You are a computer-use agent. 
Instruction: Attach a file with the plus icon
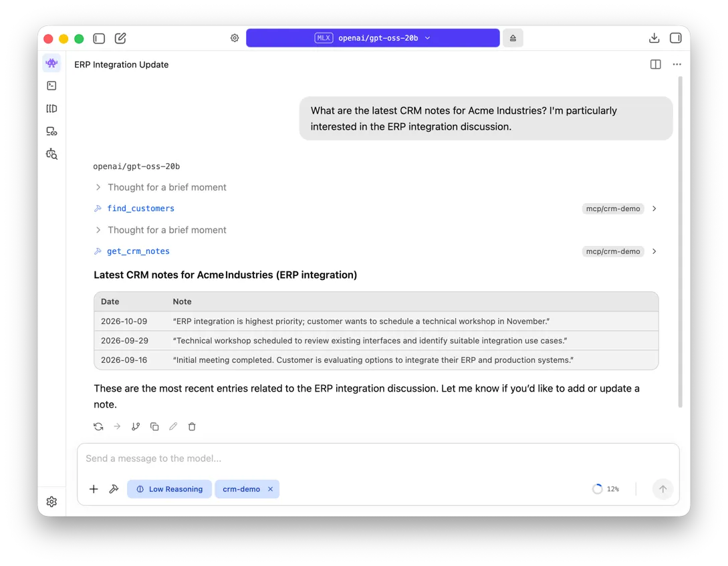click(x=94, y=489)
